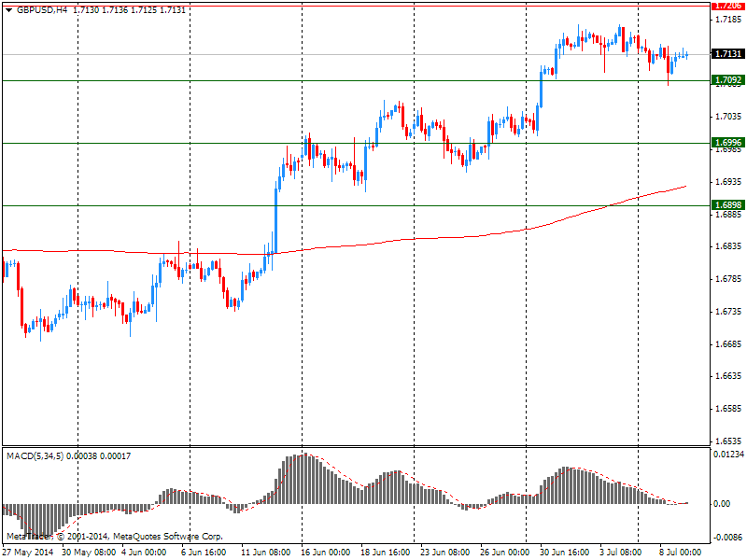Click the 1.6935 price scale value
Image resolution: width=747 pixels, height=560 pixels.
pos(728,182)
